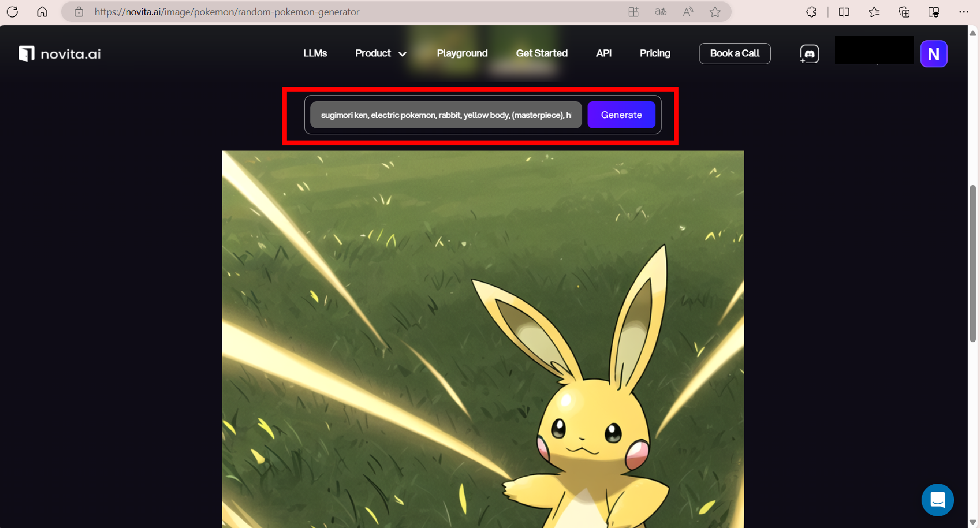Click the browser refresh icon

[x=12, y=12]
